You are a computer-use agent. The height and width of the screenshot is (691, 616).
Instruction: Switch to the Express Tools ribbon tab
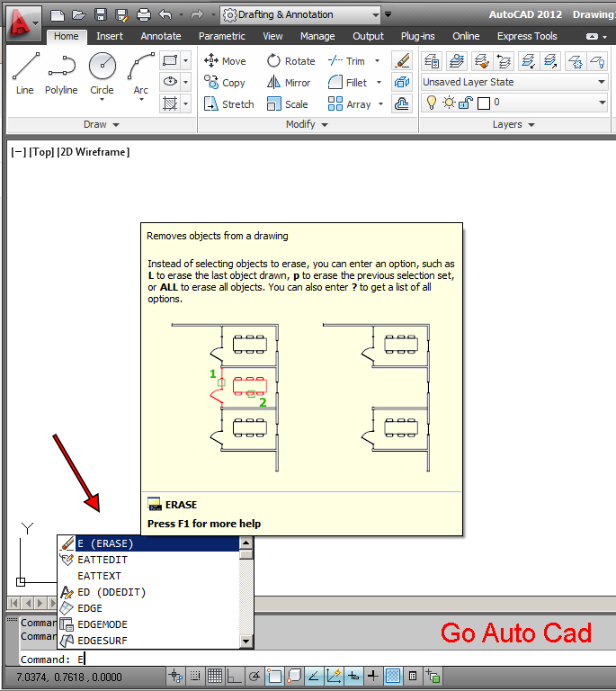(x=527, y=36)
